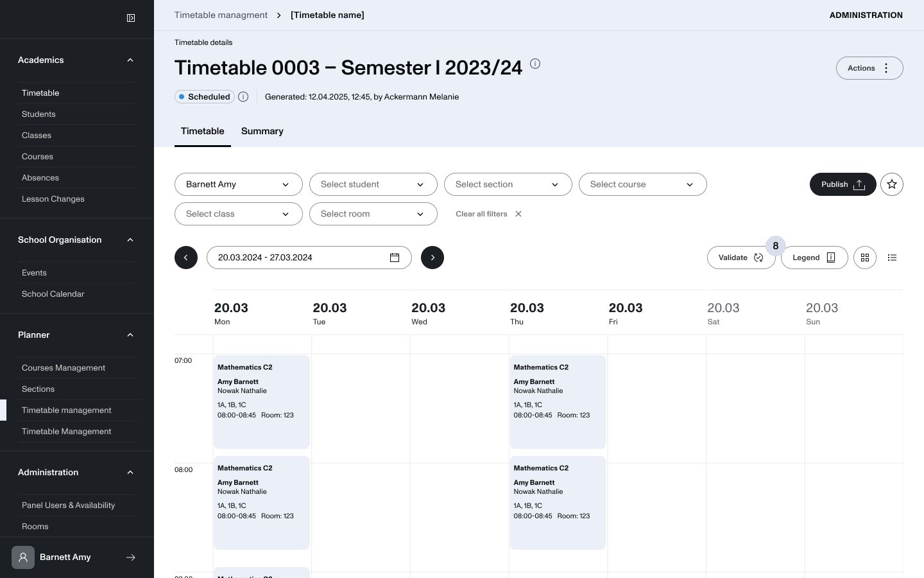Log out using the arrow beside Barnett Amy
This screenshot has height=578, width=924.
[131, 557]
